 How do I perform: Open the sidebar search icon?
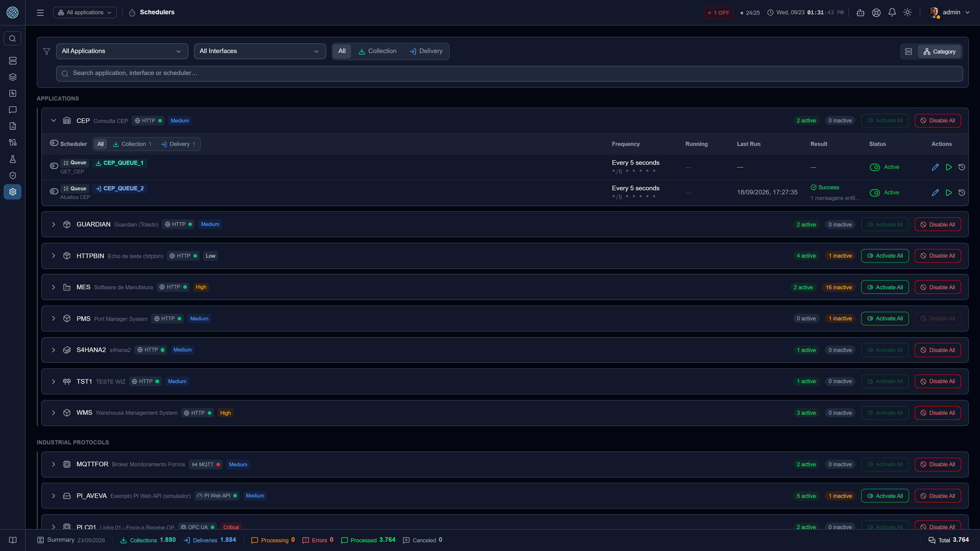[x=13, y=39]
